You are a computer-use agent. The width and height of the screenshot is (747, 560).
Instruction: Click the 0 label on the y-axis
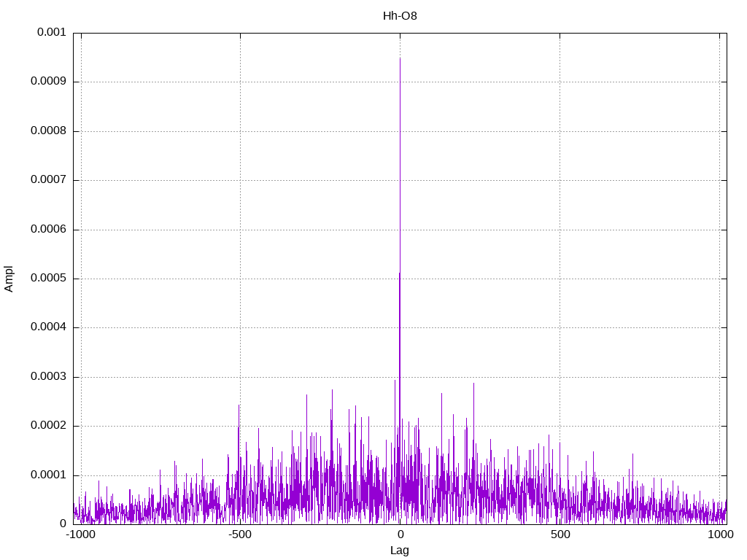coord(63,524)
